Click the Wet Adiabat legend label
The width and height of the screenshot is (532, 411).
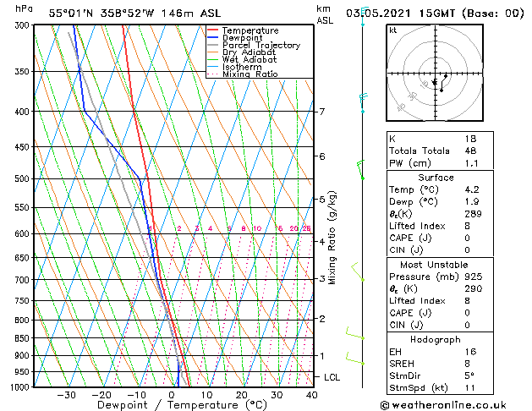pos(250,59)
